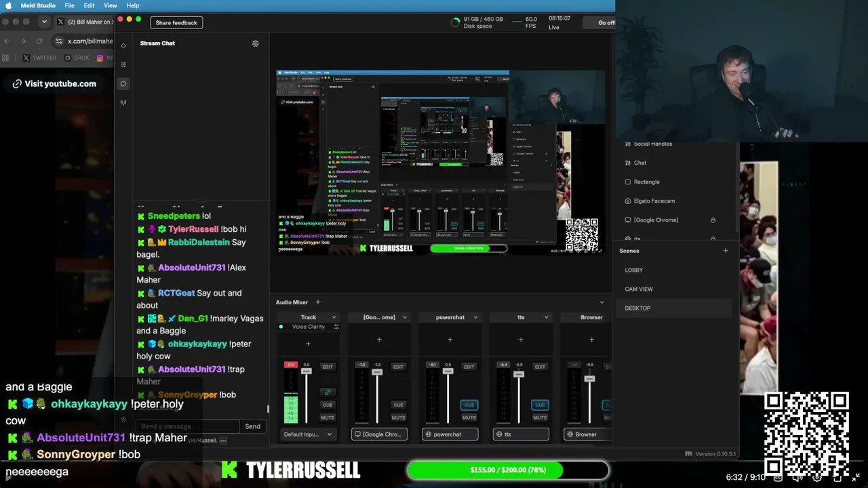Toggle CUE on the tts channel
868x488 pixels.
coord(540,405)
